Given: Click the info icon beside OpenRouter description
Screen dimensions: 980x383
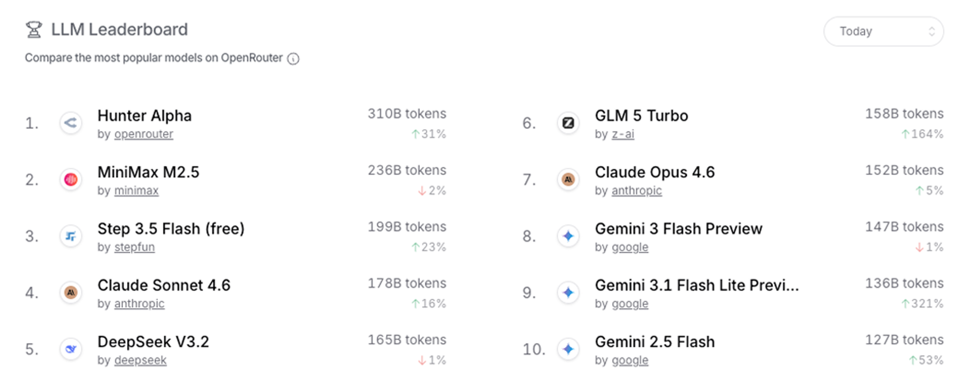Looking at the screenshot, I should coord(293,59).
